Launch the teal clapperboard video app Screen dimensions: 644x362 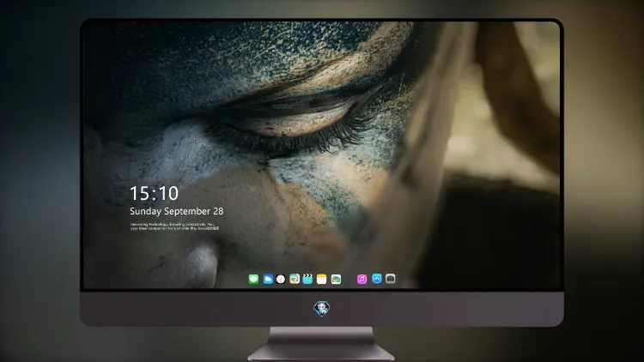(x=307, y=279)
